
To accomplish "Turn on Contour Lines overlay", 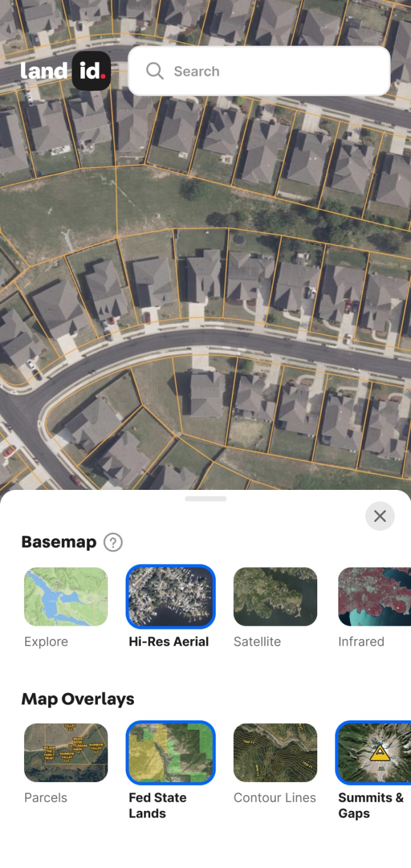I will (x=275, y=753).
